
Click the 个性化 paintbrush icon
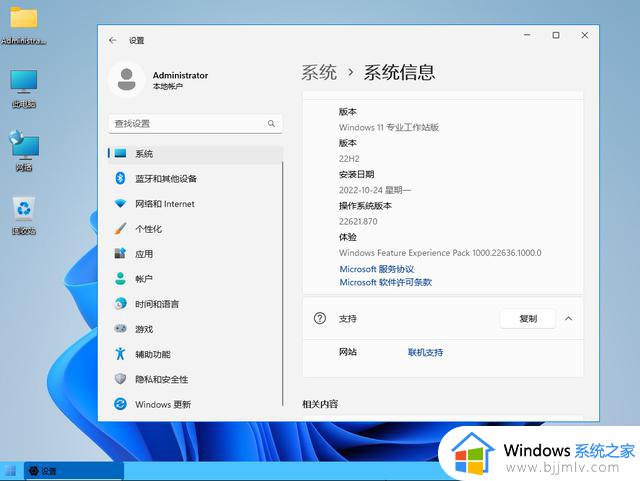[x=120, y=228]
